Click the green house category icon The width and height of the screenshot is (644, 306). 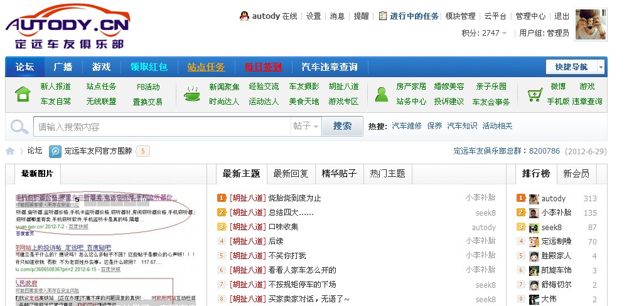[23, 94]
